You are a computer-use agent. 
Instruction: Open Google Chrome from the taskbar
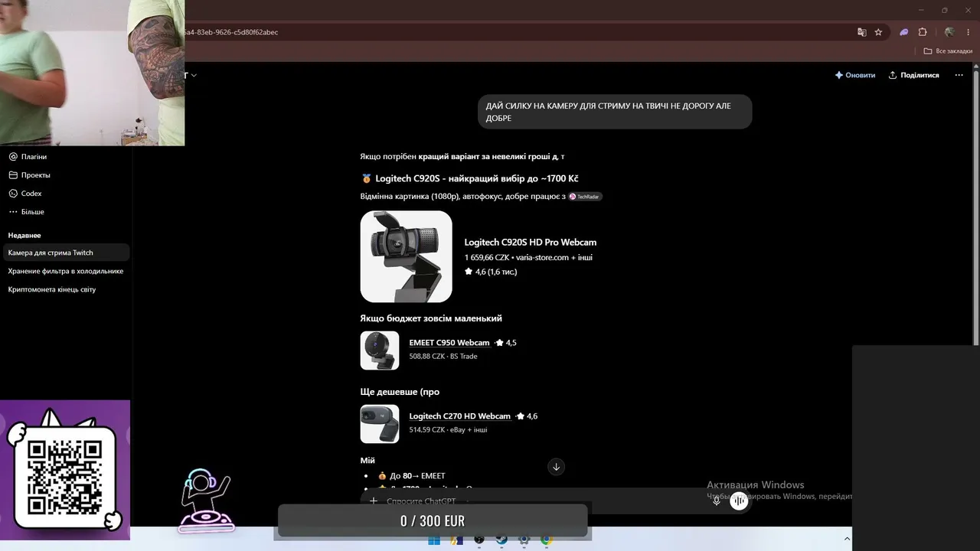pyautogui.click(x=547, y=540)
